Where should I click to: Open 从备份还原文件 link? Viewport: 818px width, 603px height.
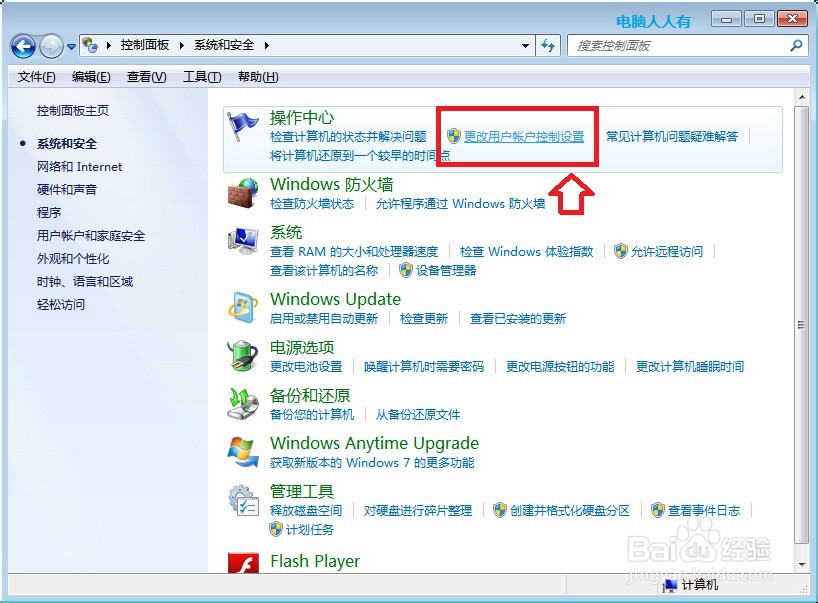coord(418,414)
